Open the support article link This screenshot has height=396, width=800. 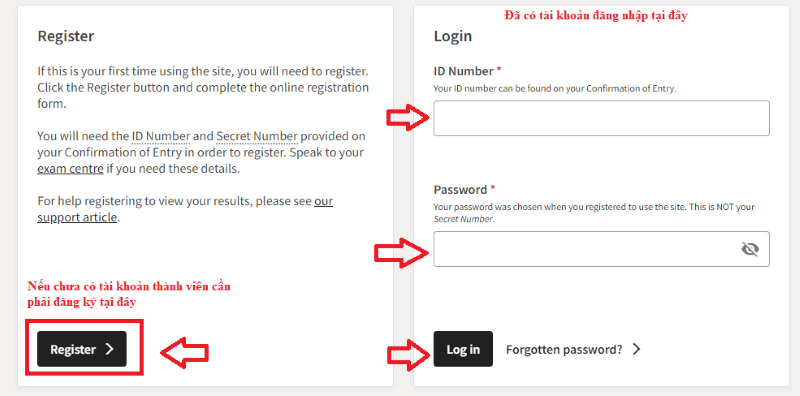[185, 209]
